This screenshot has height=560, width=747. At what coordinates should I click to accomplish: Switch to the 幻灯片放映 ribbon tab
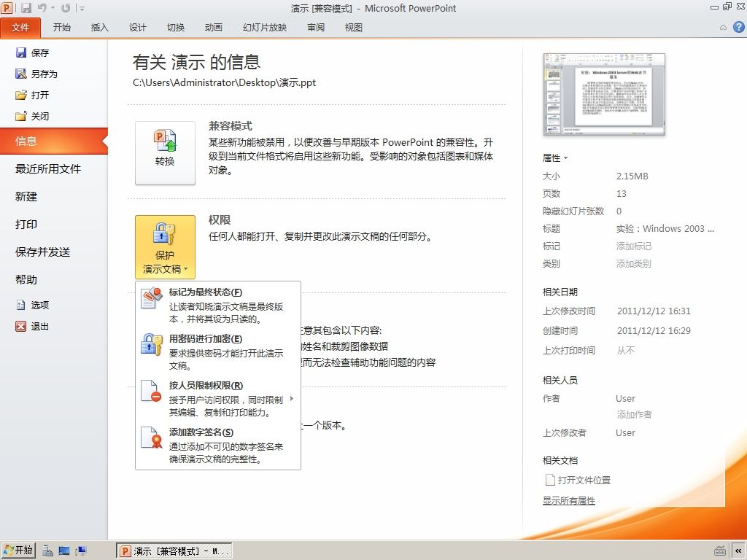pyautogui.click(x=265, y=28)
